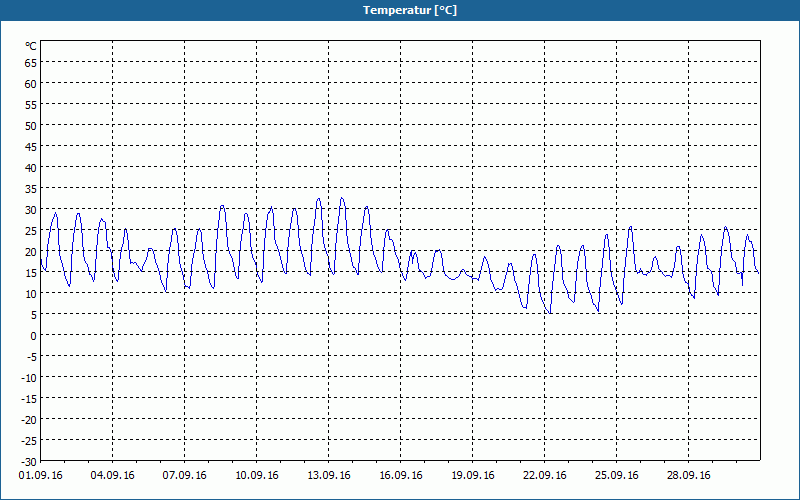Select the 13.09.16 date label
The height and width of the screenshot is (500, 800).
click(329, 476)
